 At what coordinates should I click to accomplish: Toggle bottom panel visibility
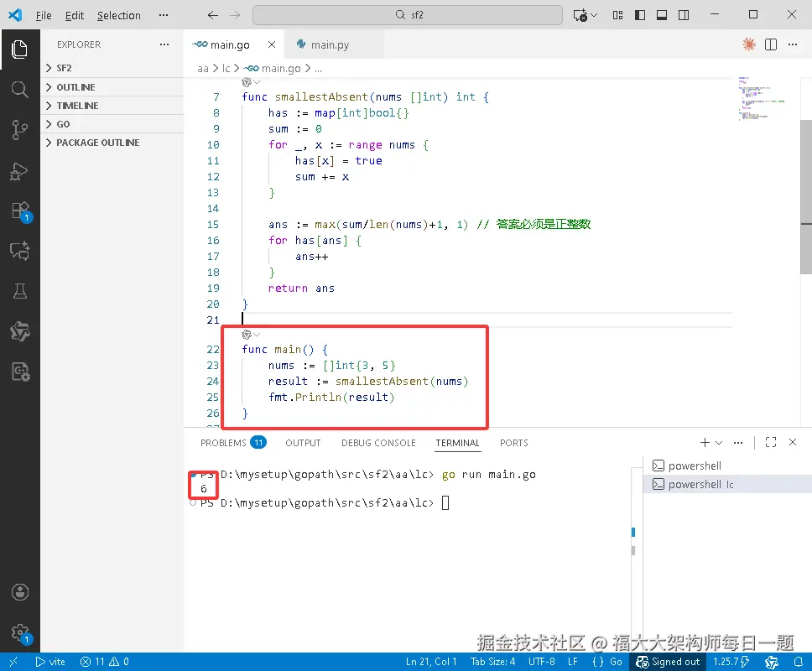662,15
